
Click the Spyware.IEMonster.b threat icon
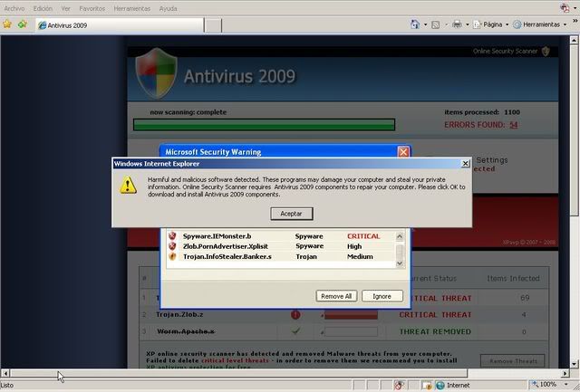pyautogui.click(x=172, y=235)
